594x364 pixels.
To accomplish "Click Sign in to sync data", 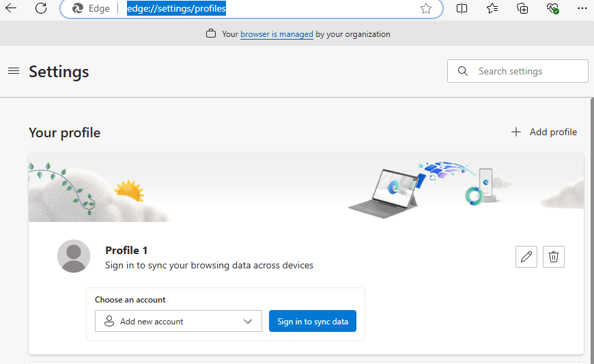I will pyautogui.click(x=313, y=321).
